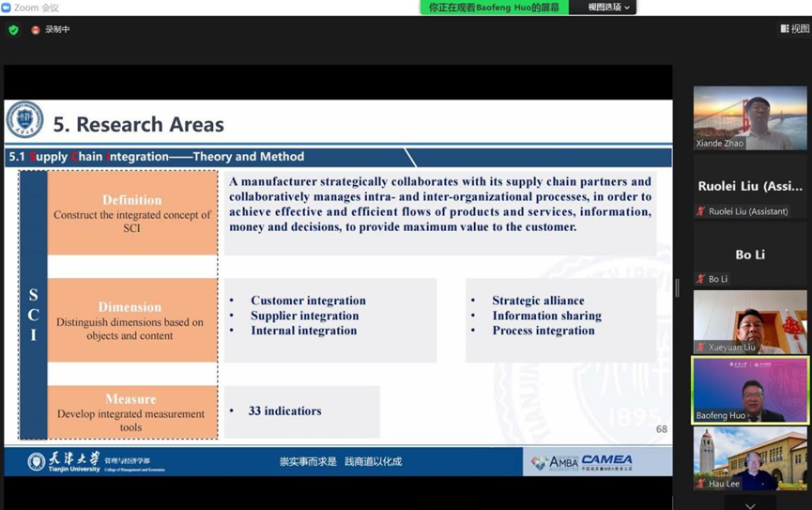The height and width of the screenshot is (510, 812).
Task: Select Baofeng Huo's highlighted video thumbnail
Action: pyautogui.click(x=750, y=391)
